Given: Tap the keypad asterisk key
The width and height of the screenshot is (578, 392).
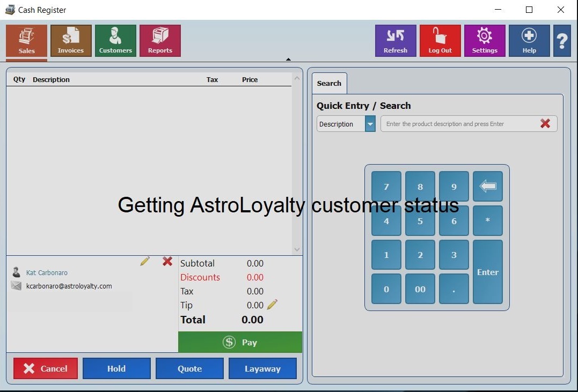Looking at the screenshot, I should (488, 221).
